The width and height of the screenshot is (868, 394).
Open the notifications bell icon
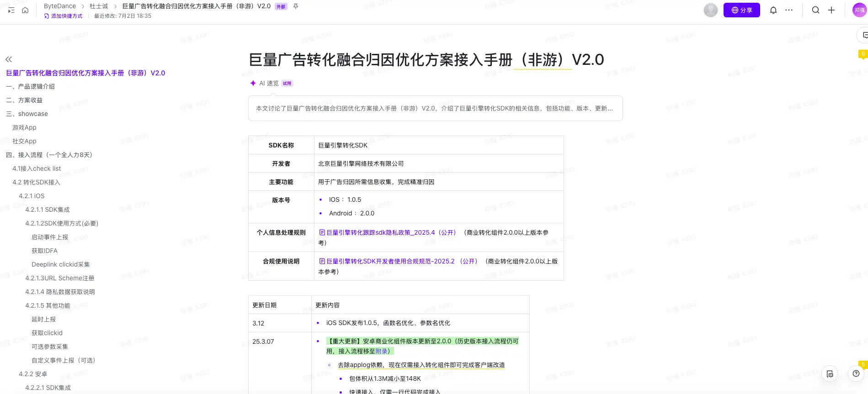(773, 10)
